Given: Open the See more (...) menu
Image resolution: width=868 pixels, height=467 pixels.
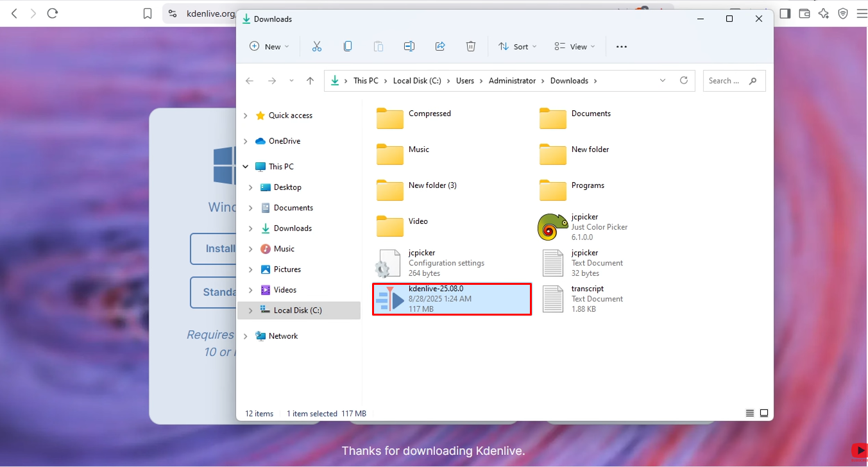Looking at the screenshot, I should pyautogui.click(x=620, y=46).
